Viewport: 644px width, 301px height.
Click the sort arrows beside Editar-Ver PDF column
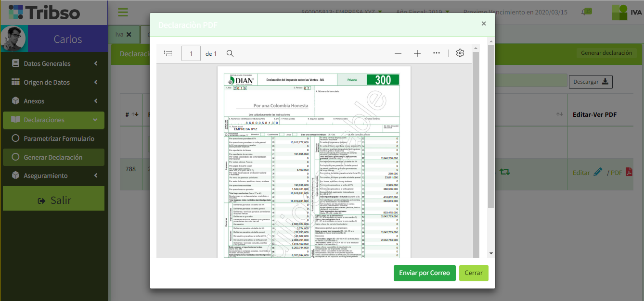tap(560, 114)
